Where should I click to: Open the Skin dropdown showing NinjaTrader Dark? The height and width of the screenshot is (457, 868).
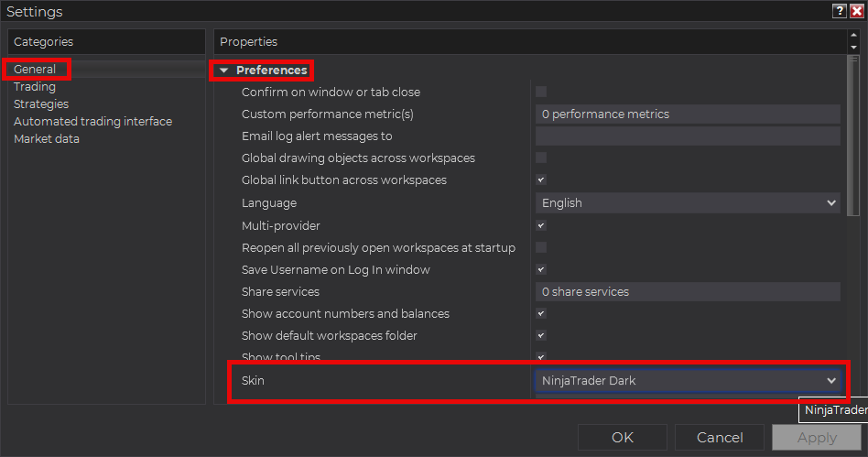(687, 380)
